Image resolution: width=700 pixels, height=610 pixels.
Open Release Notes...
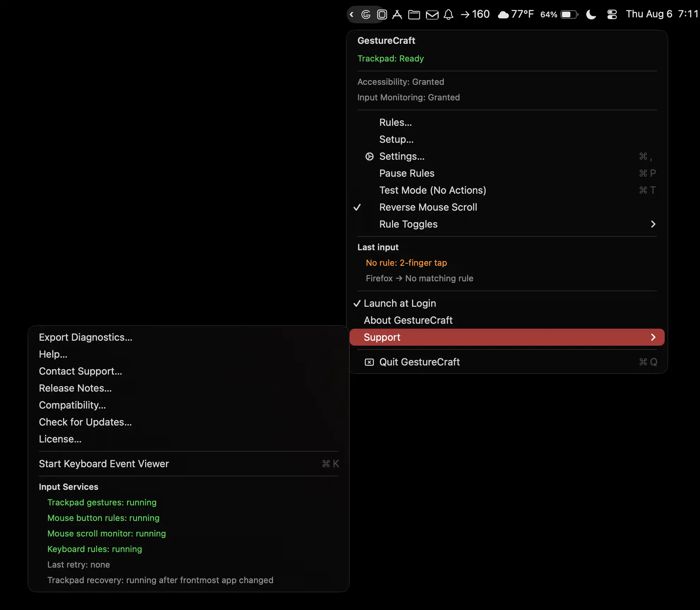[x=189, y=388]
